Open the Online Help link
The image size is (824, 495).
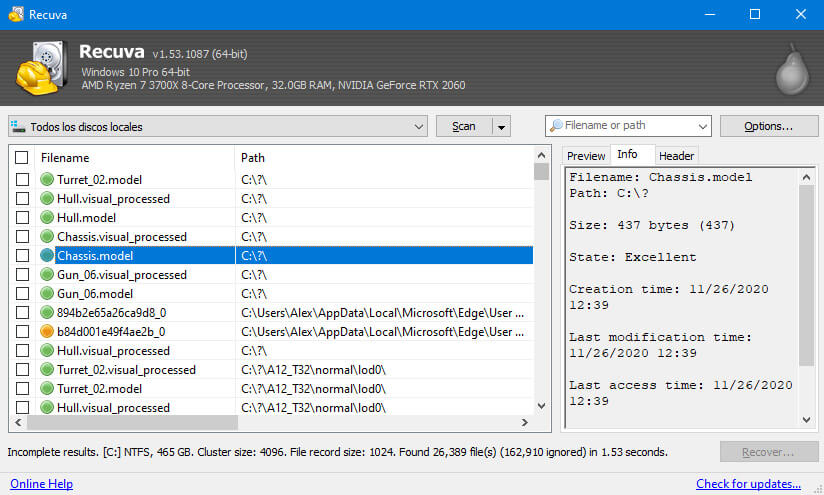(42, 483)
